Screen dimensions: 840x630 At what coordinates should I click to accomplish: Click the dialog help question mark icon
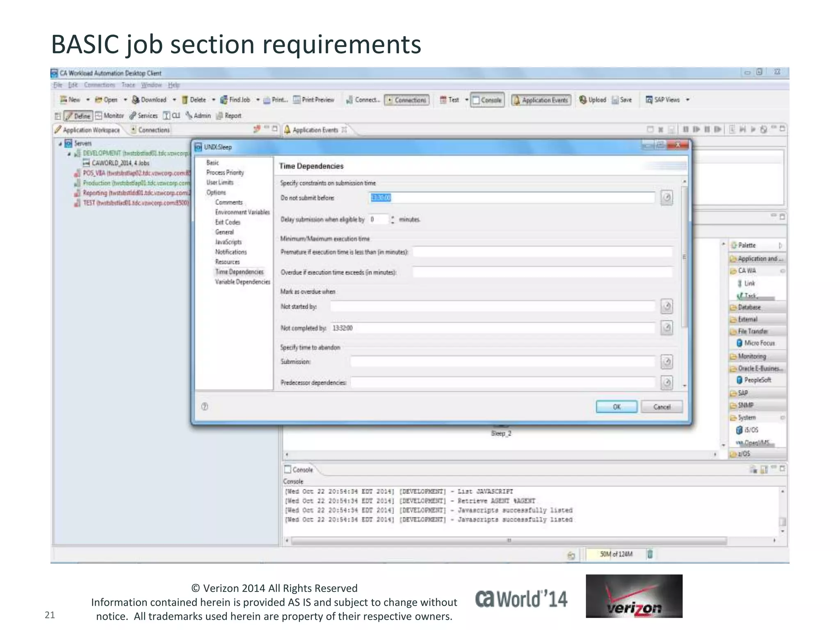click(205, 406)
